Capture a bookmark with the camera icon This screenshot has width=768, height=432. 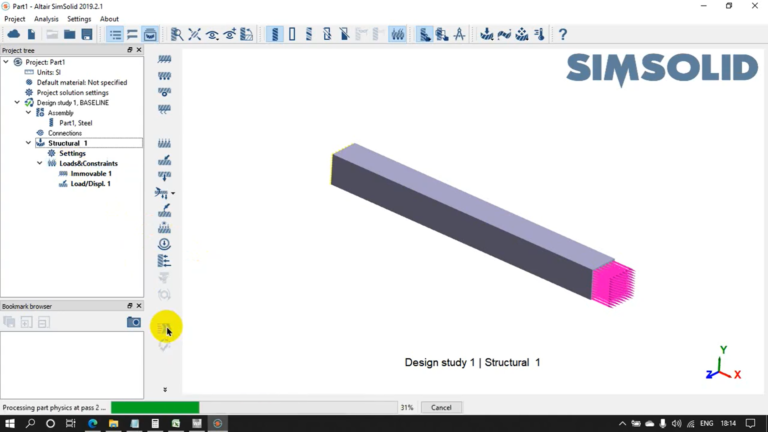[x=134, y=322]
